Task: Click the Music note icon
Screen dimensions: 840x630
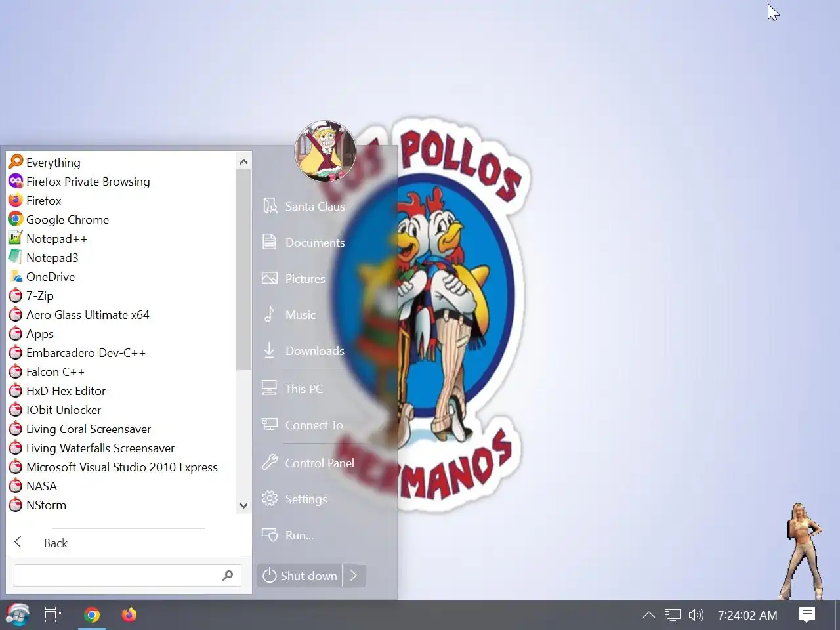Action: [x=269, y=314]
